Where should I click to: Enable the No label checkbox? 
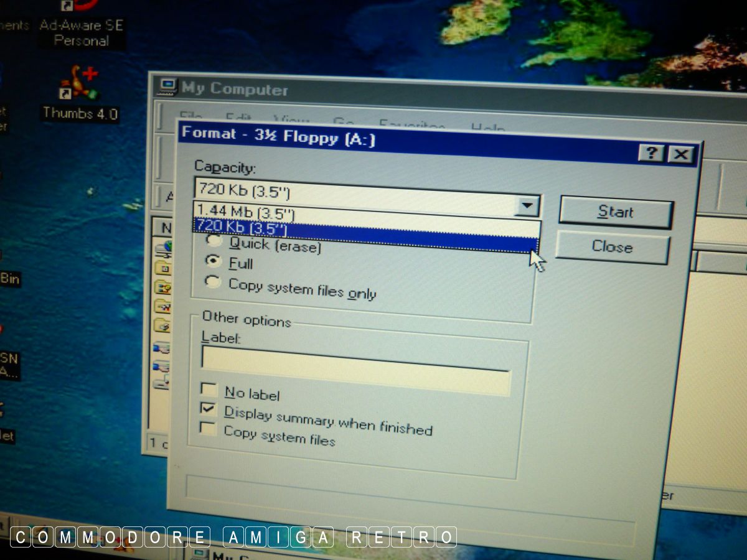209,390
